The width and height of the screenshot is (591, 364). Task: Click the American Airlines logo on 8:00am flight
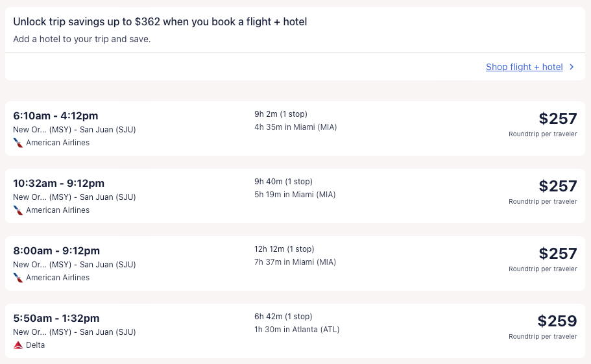click(18, 278)
